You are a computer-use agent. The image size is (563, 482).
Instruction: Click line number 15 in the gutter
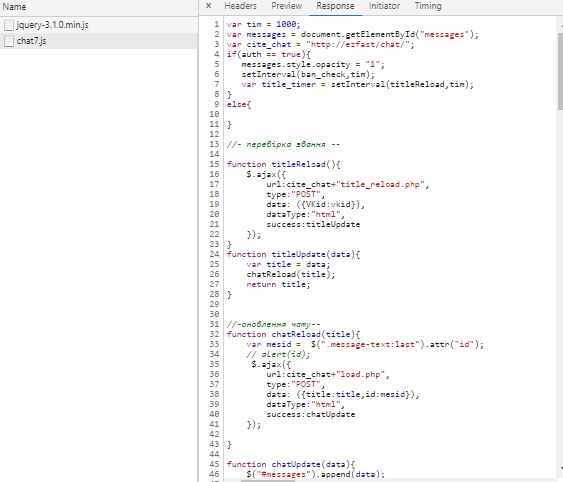tap(214, 164)
